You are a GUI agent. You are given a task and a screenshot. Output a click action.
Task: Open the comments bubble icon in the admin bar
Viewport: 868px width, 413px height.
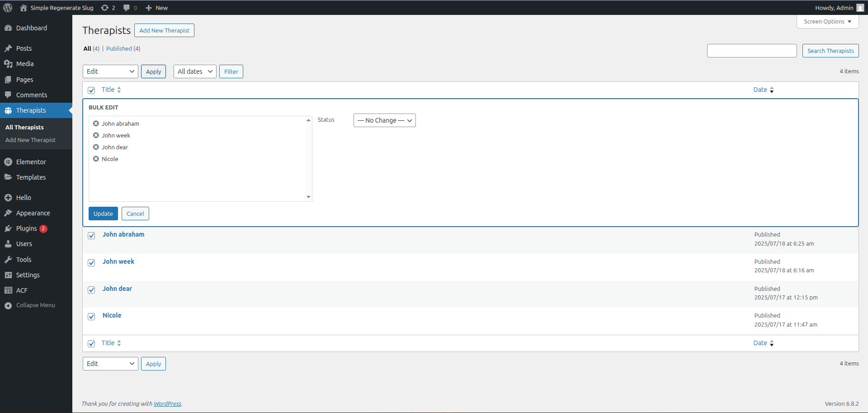(x=127, y=8)
